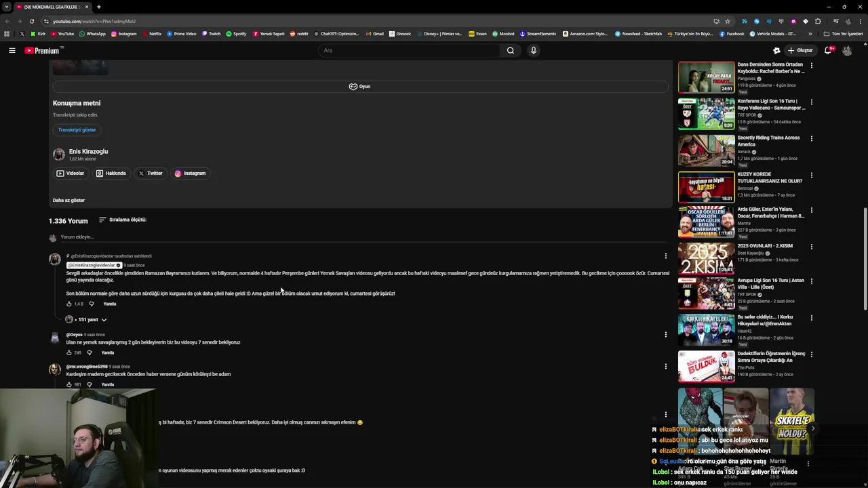Go back in browser history

coord(7,21)
